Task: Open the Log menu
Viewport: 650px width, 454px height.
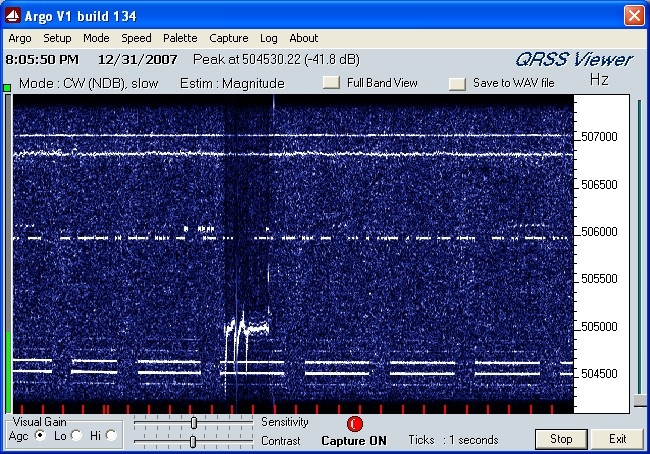Action: [x=269, y=39]
